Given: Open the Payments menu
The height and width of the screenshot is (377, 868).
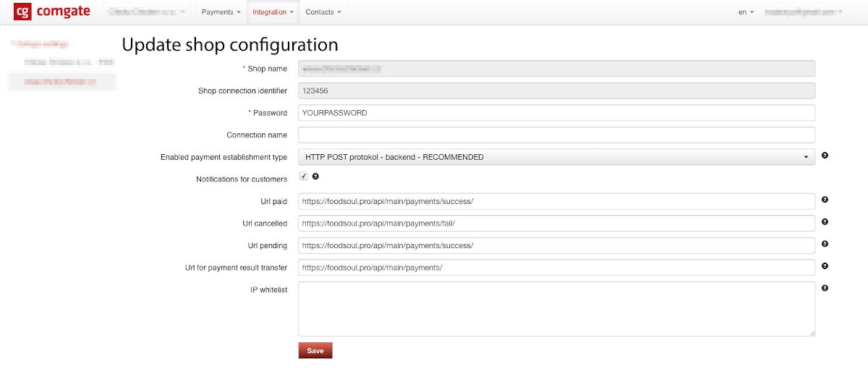Looking at the screenshot, I should (x=221, y=12).
